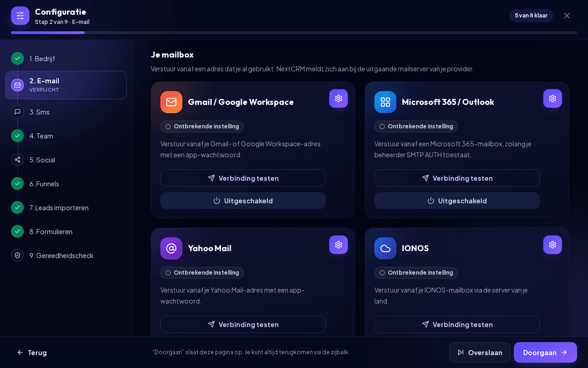The width and height of the screenshot is (588, 368).
Task: Continue with the Doorgaan button
Action: (545, 352)
